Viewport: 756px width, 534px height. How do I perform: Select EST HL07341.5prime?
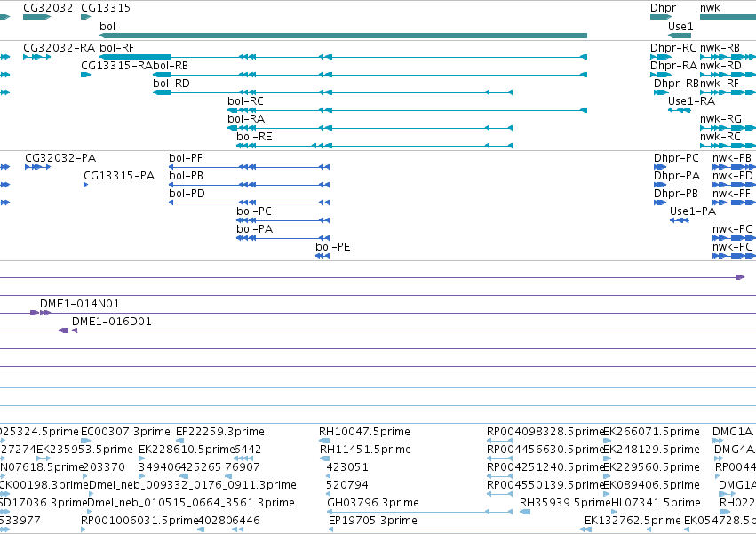(616, 512)
